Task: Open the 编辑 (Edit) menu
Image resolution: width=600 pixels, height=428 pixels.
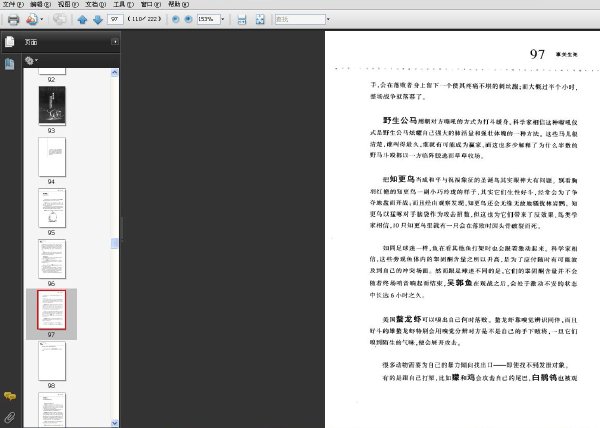Action: [40, 4]
